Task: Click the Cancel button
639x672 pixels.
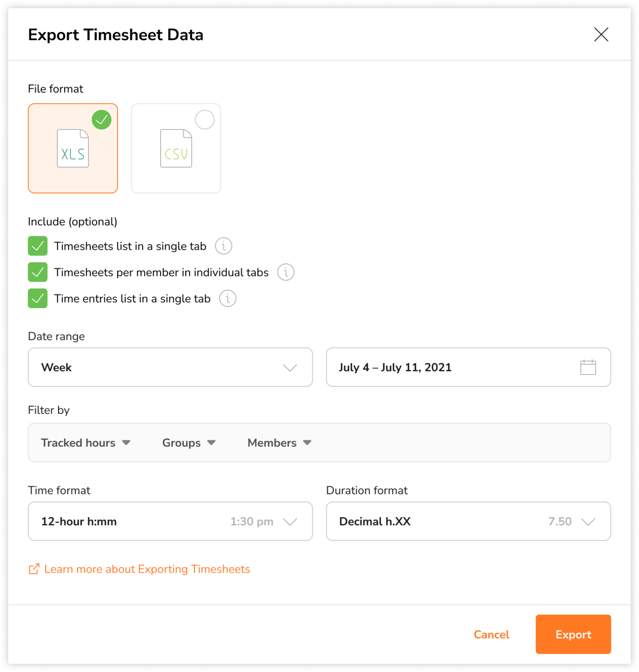Action: [491, 634]
